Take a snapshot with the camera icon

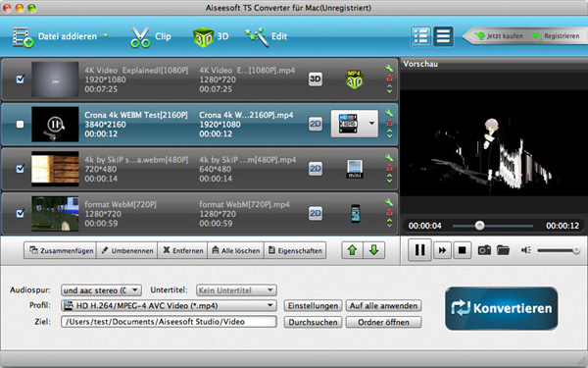(484, 249)
